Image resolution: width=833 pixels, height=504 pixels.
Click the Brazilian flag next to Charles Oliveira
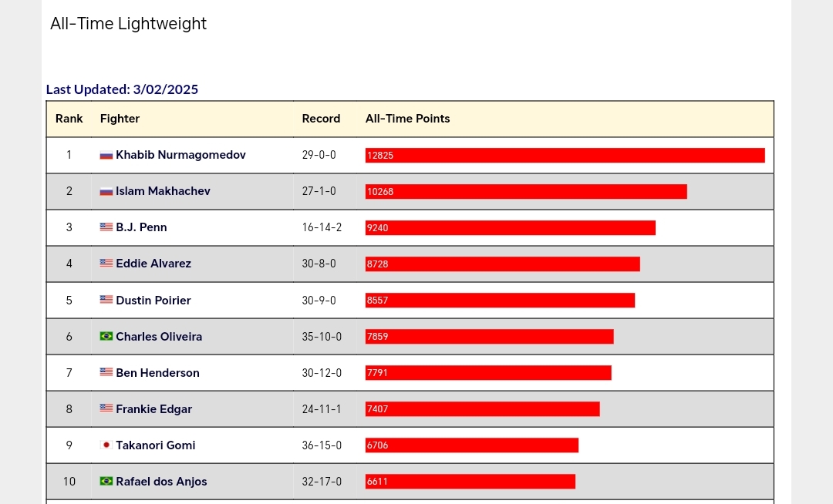(x=106, y=336)
